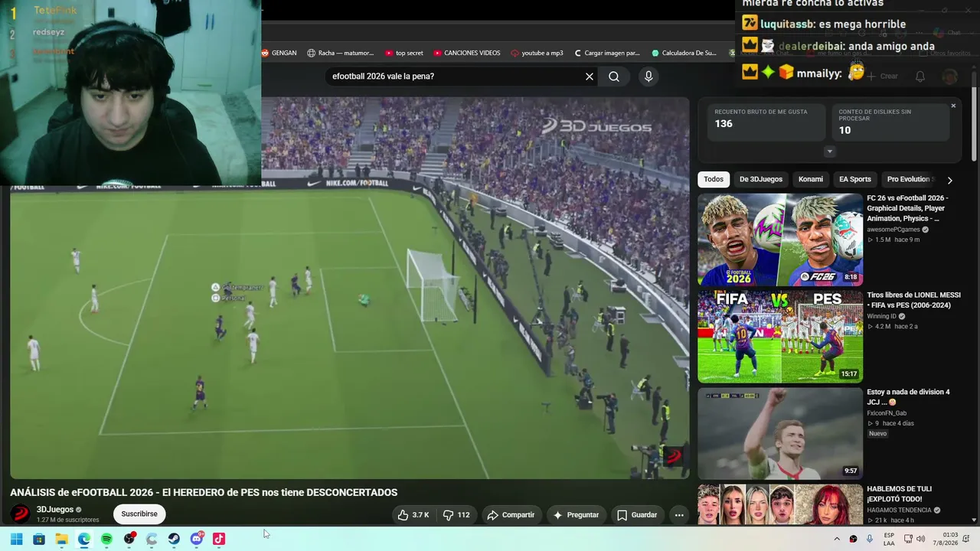The width and height of the screenshot is (980, 551).
Task: Close the like and dislike count panel
Action: point(953,106)
